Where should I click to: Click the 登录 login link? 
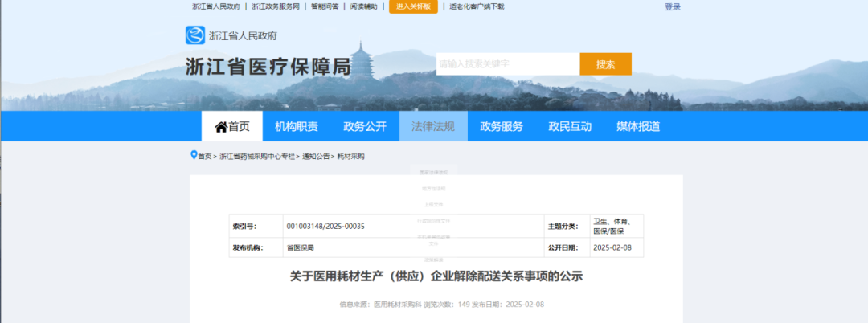[673, 6]
